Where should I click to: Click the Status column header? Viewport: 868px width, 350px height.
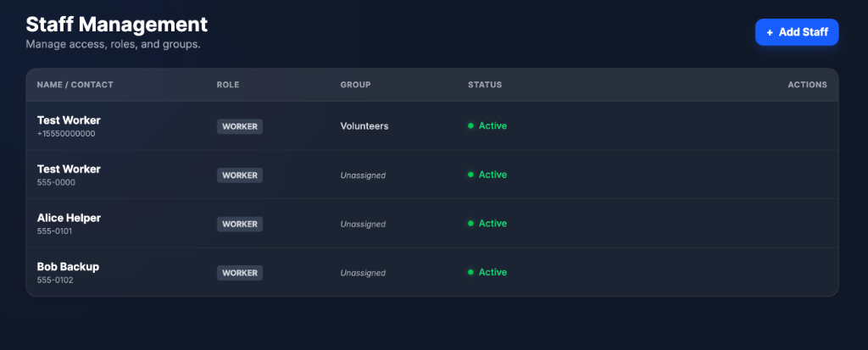pos(485,85)
